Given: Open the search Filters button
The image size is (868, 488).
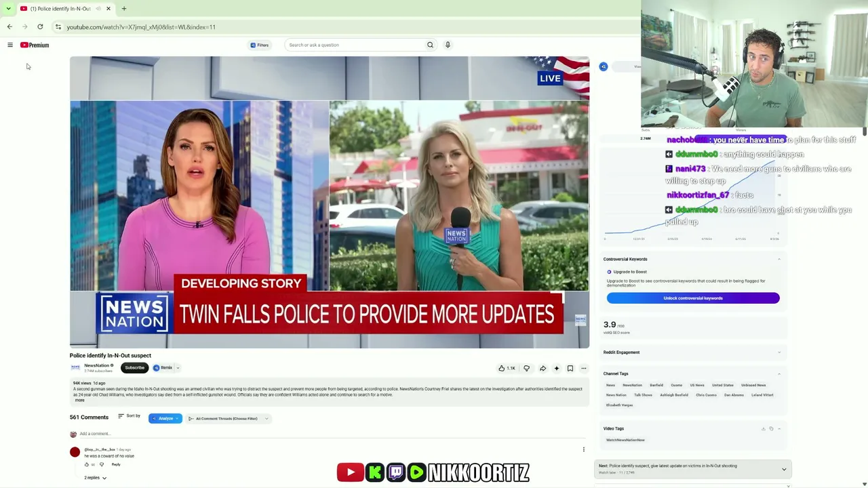Looking at the screenshot, I should (x=260, y=45).
